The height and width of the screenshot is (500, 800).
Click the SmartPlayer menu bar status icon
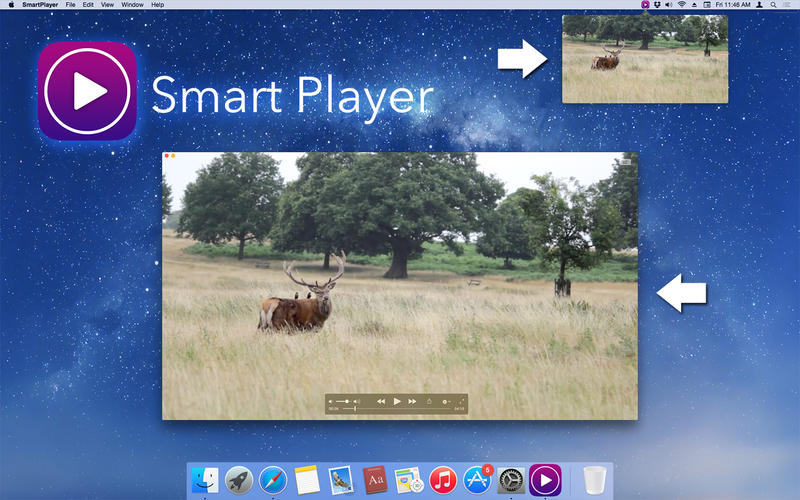click(x=645, y=5)
